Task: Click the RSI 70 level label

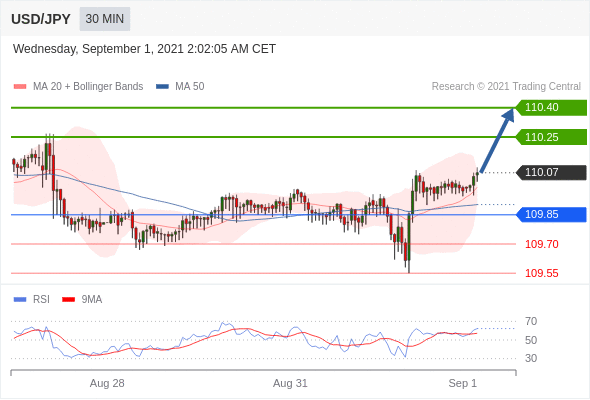Action: pyautogui.click(x=531, y=321)
